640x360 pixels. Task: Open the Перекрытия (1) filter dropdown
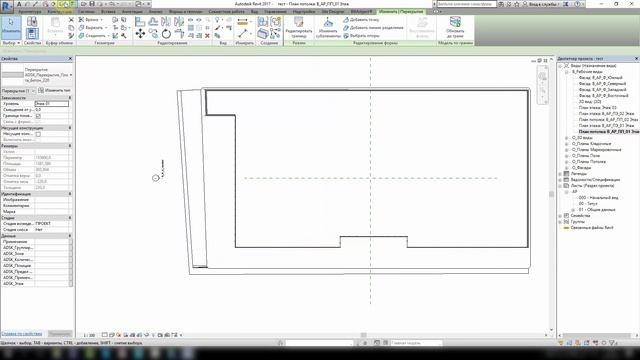pos(33,91)
